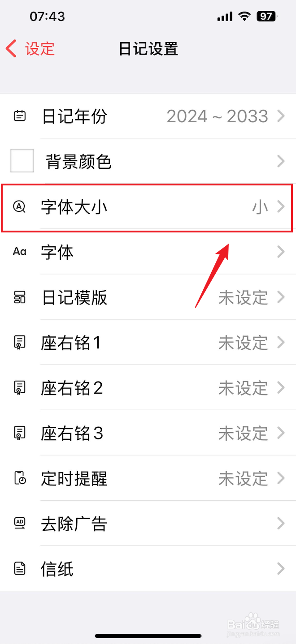Tap the template layout icon beside 日记模版
The image size is (296, 644).
(19, 297)
